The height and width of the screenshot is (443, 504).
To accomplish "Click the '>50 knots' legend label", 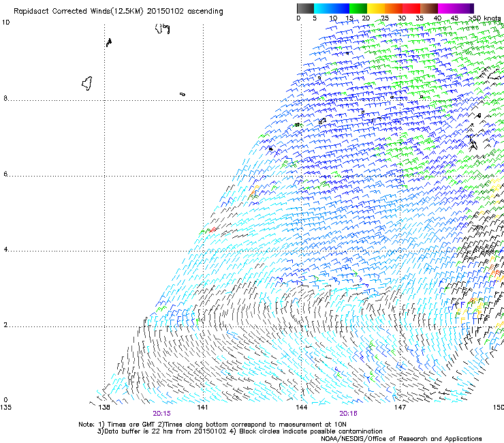I will pyautogui.click(x=484, y=18).
